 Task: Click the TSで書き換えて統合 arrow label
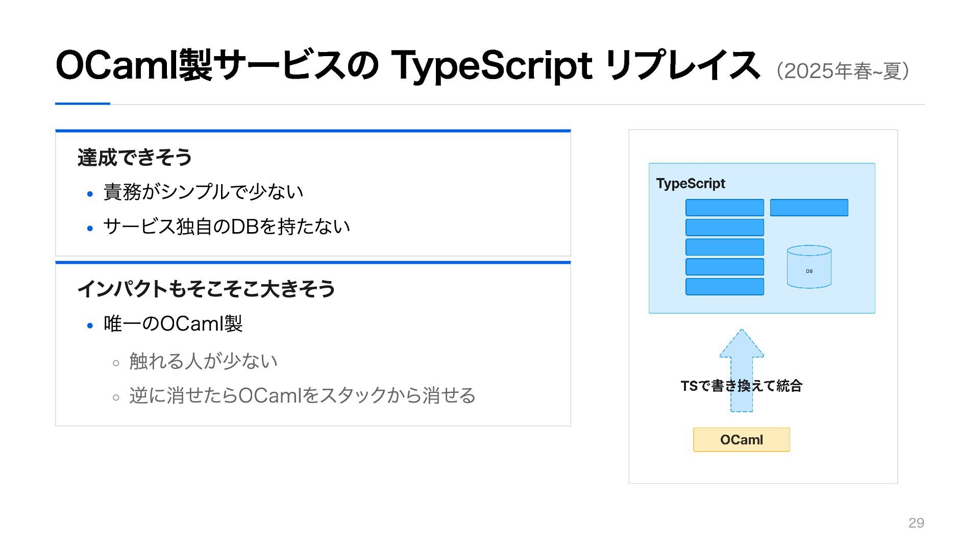742,386
